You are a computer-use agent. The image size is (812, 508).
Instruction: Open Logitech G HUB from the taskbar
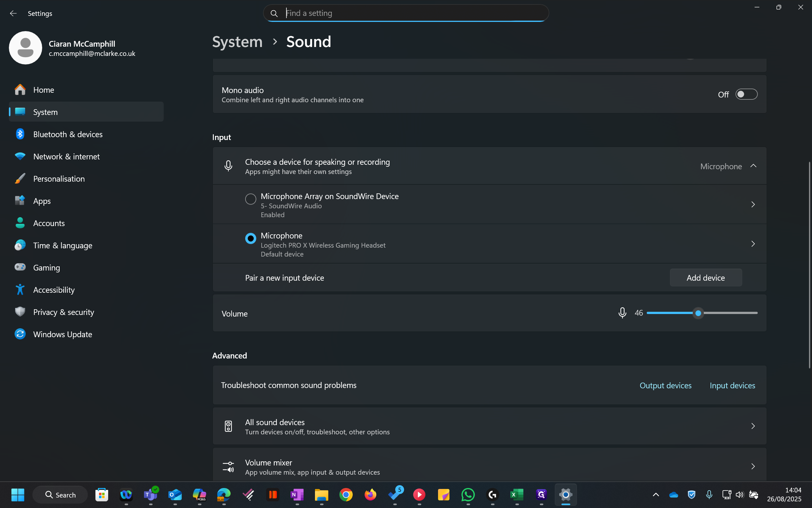tap(493, 495)
